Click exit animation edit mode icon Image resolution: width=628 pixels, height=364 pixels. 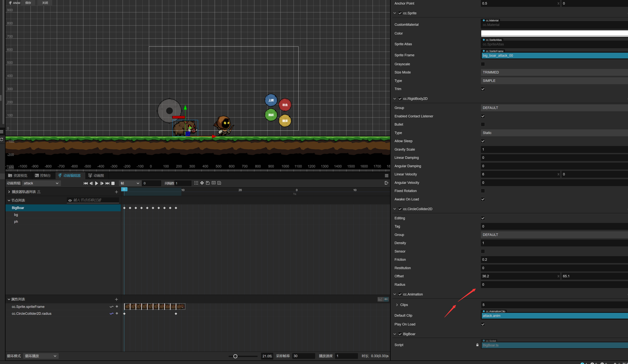click(x=386, y=183)
